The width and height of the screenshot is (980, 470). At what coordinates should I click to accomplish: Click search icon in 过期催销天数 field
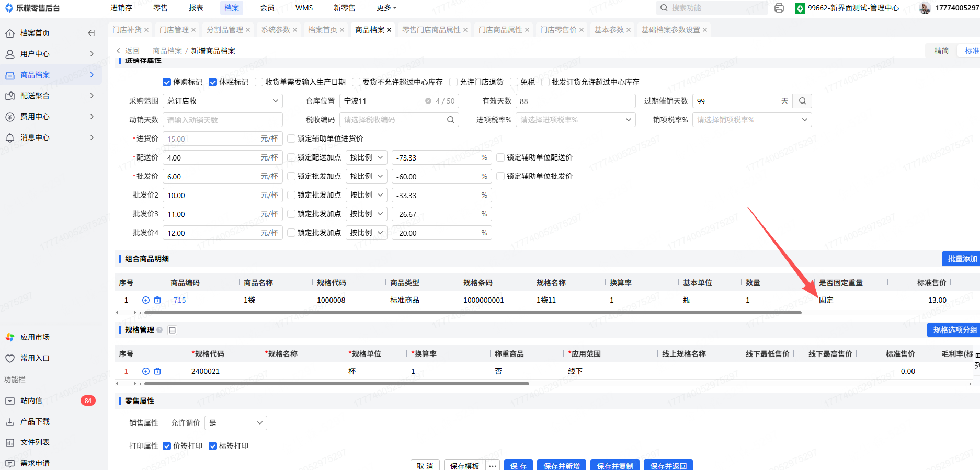pos(802,101)
